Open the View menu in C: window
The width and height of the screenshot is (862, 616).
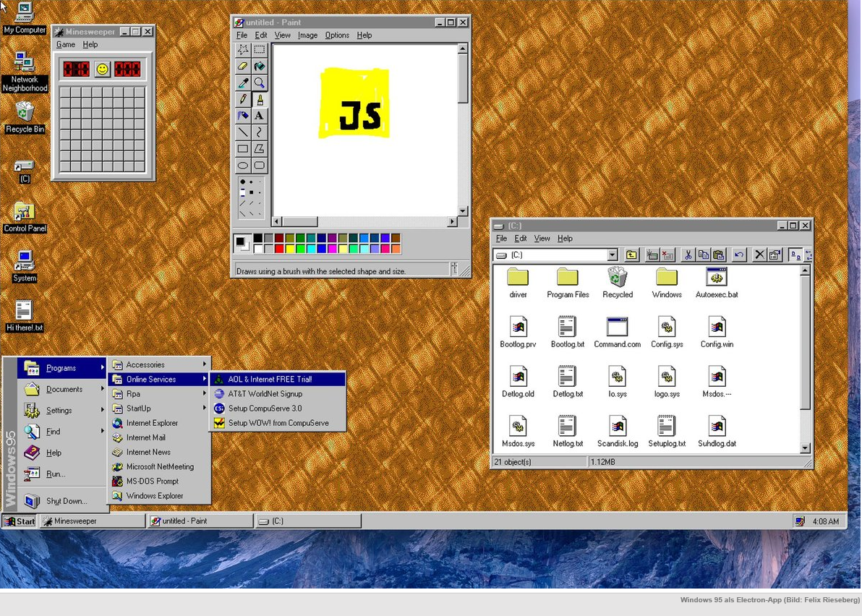coord(542,239)
